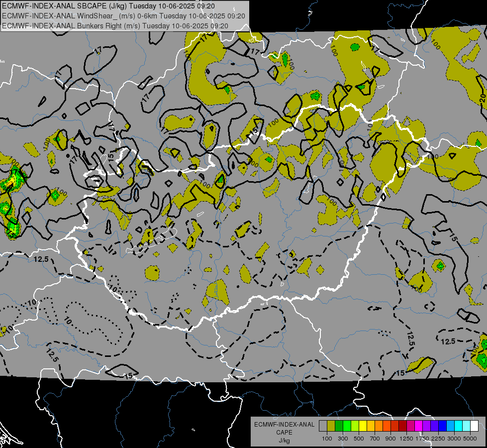Select the cyan swatch right of 3000 tick
The height and width of the screenshot is (448, 487).
459,426
